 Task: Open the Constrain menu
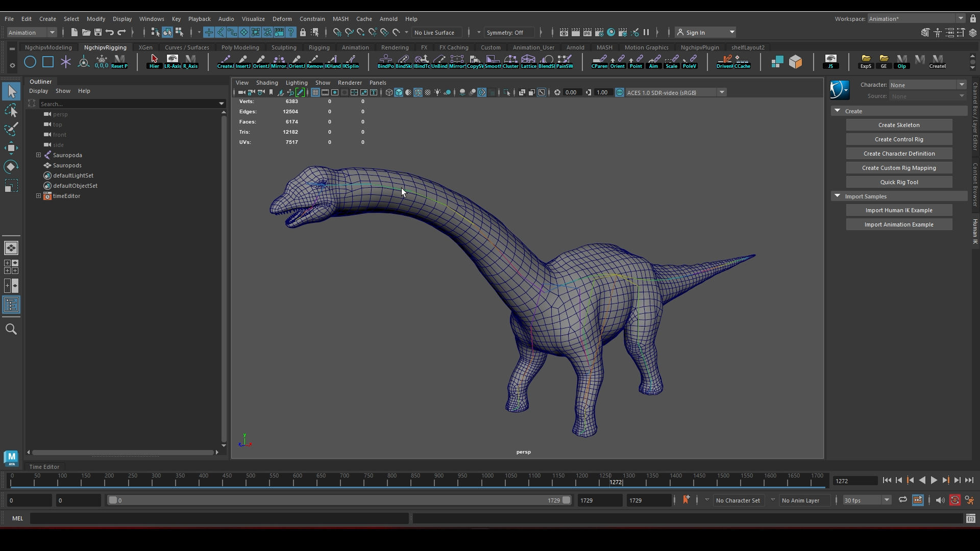click(312, 19)
